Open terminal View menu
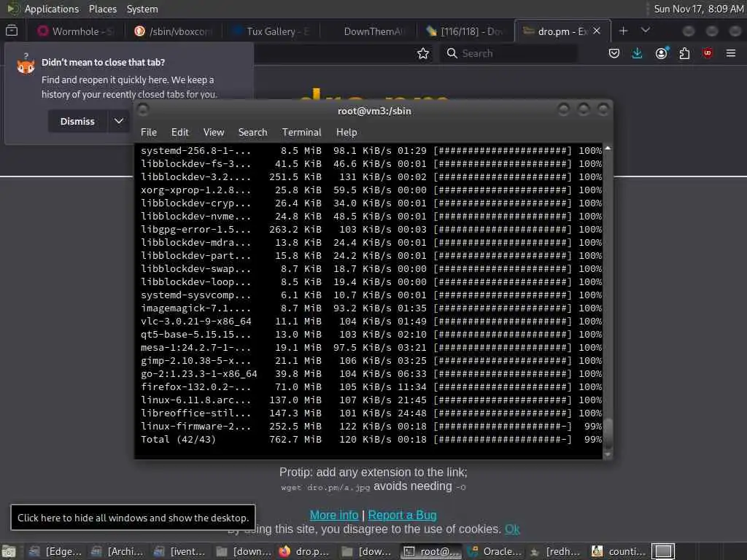Image resolution: width=747 pixels, height=560 pixels. click(x=214, y=133)
